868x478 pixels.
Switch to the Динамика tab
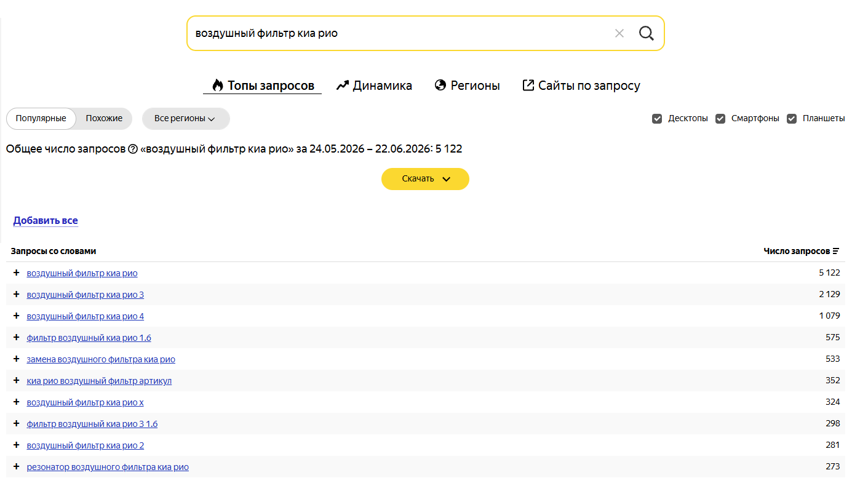point(374,86)
